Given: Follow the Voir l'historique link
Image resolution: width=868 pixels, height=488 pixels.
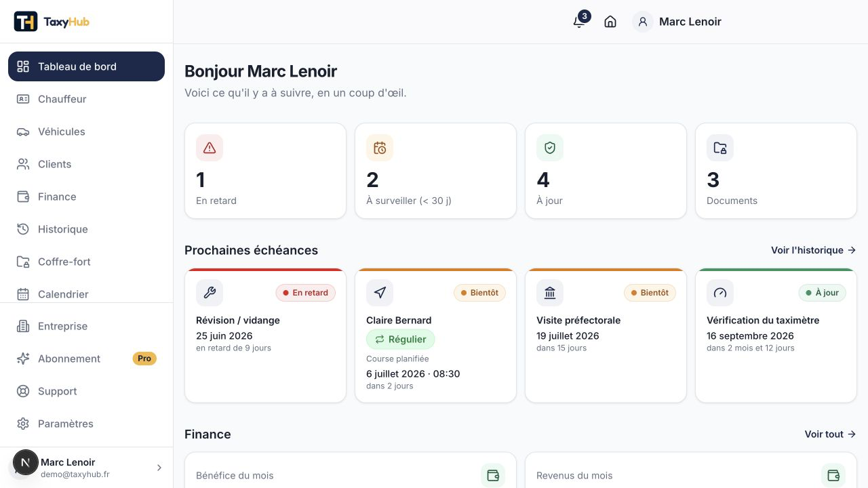Looking at the screenshot, I should tap(814, 250).
